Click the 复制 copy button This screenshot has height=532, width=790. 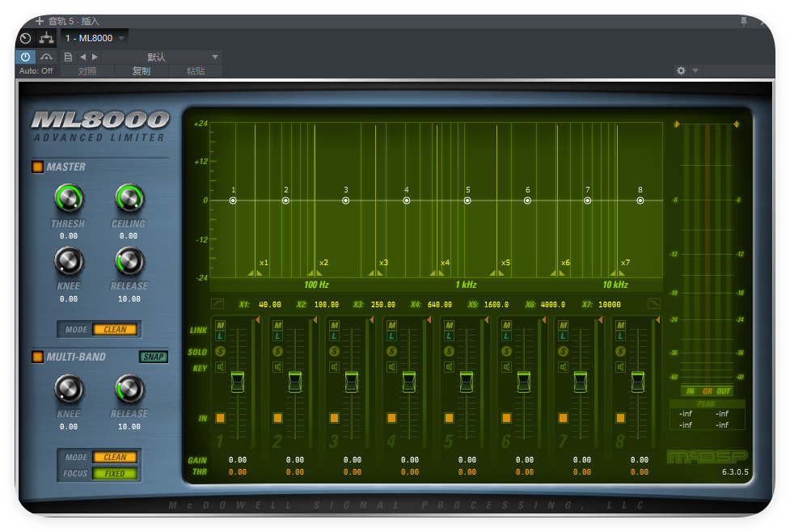coord(142,71)
